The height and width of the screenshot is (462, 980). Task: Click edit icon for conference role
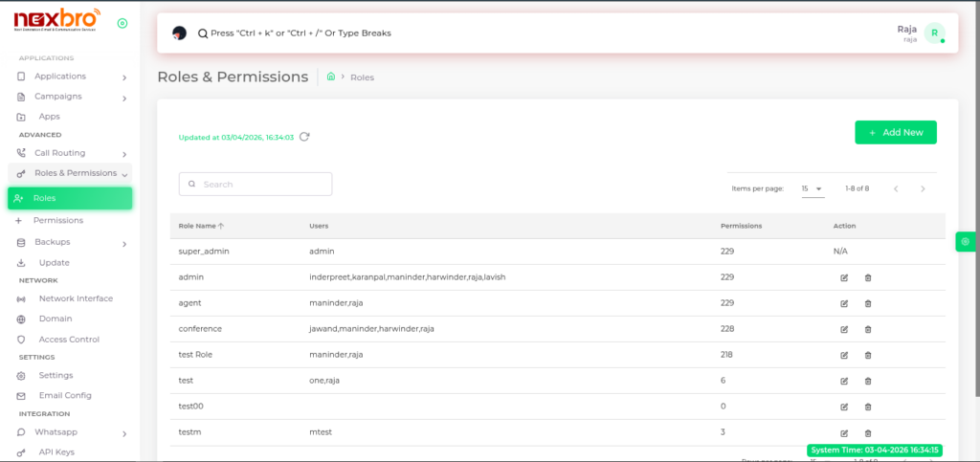coord(844,329)
